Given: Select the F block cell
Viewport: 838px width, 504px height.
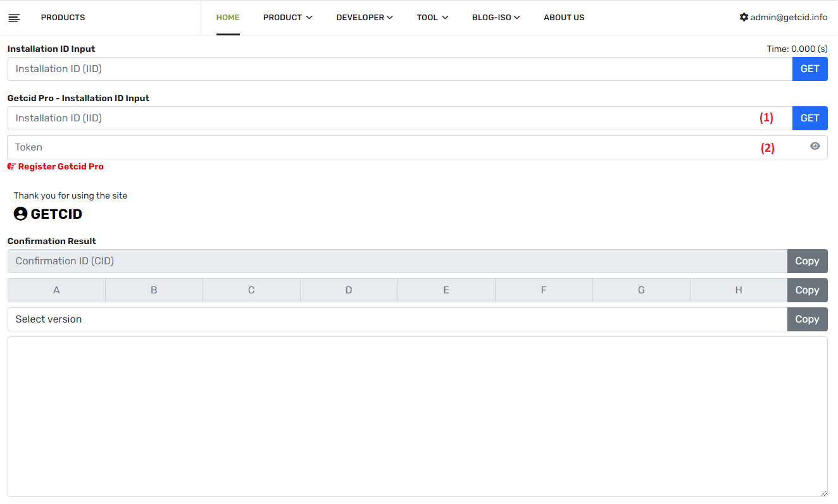Looking at the screenshot, I should pos(544,290).
